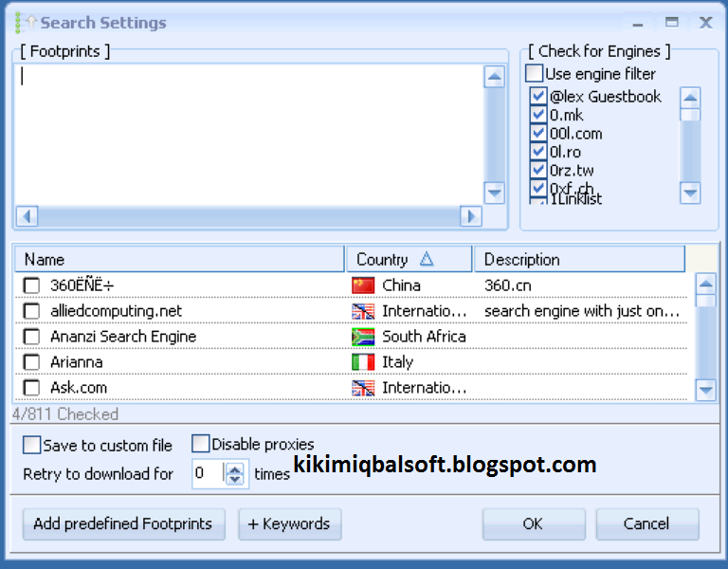Click the Italy flag icon
This screenshot has height=569, width=728.
click(x=363, y=362)
